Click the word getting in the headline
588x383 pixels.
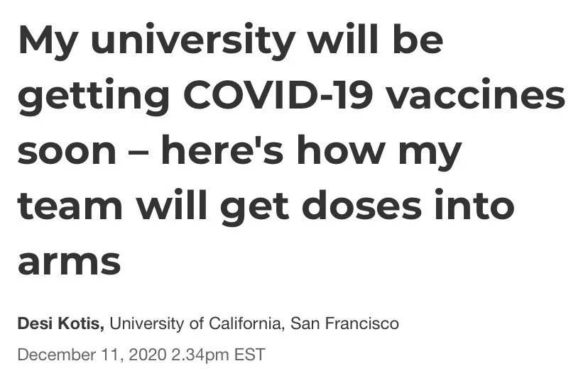point(93,96)
